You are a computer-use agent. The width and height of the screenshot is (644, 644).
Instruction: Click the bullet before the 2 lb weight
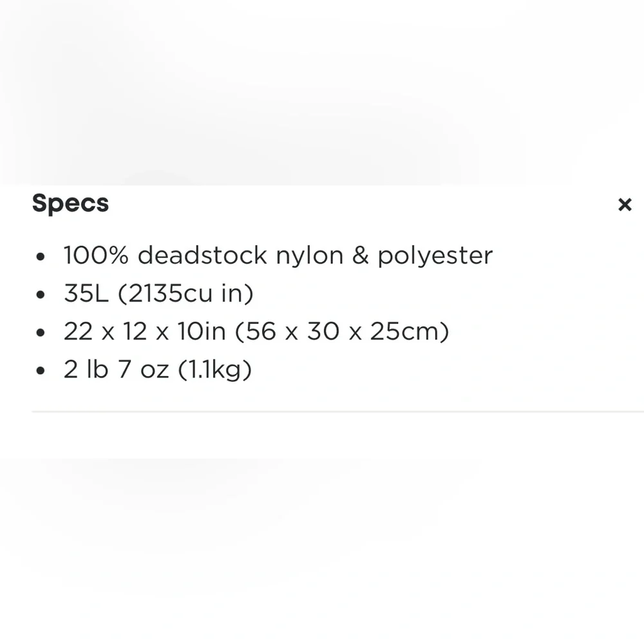tap(41, 371)
